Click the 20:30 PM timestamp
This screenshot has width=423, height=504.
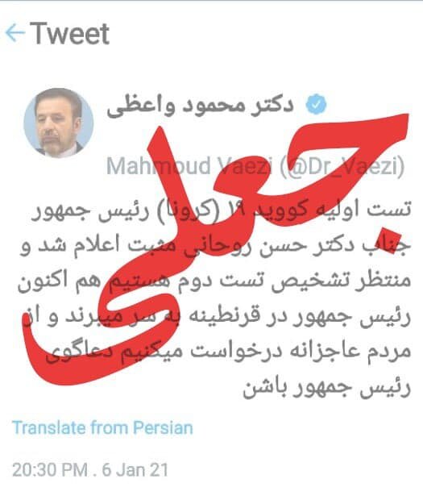coord(50,470)
